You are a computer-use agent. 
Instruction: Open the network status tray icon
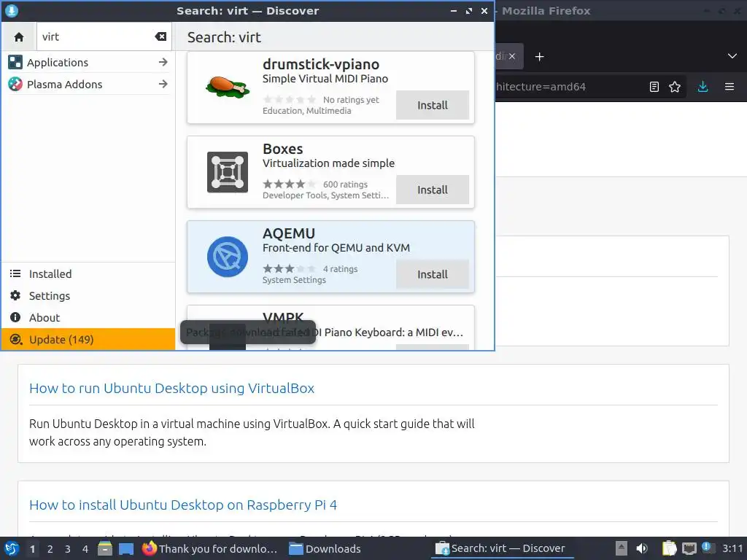(x=689, y=548)
